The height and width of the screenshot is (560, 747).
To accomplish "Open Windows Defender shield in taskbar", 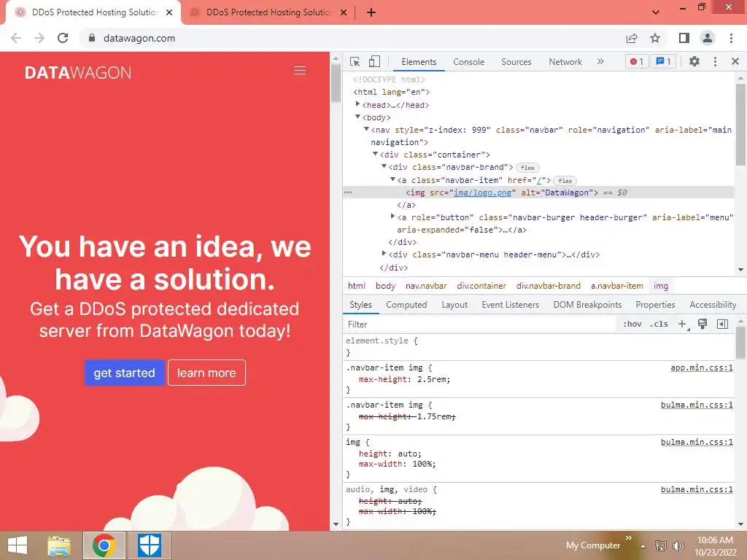I will pyautogui.click(x=149, y=545).
